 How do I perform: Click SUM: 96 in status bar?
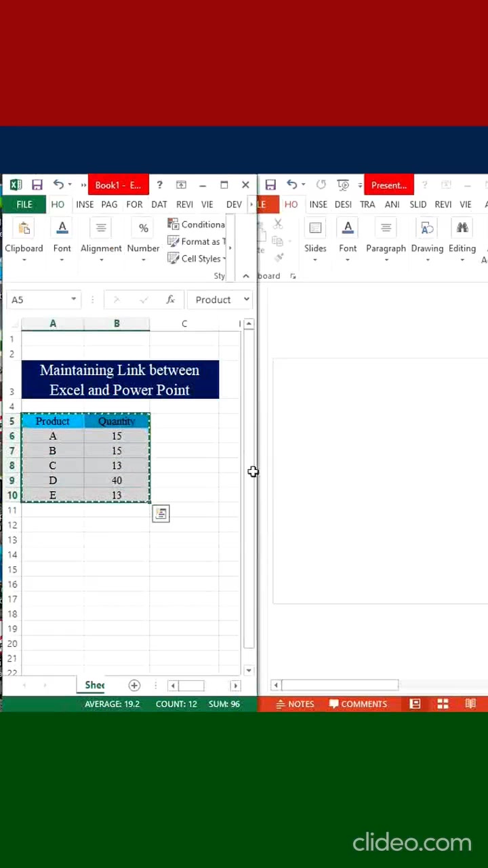224,704
